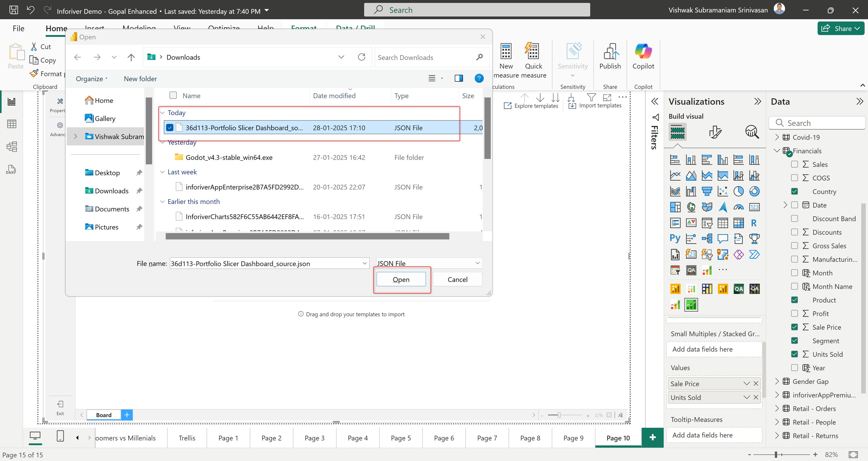This screenshot has width=868, height=461.
Task: Select the Donut chart visualization icon
Action: click(x=754, y=191)
